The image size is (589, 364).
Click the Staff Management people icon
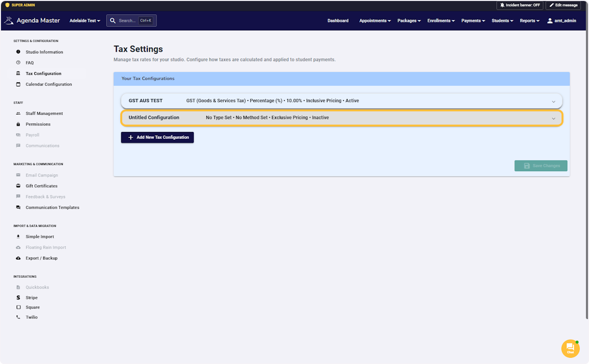18,113
